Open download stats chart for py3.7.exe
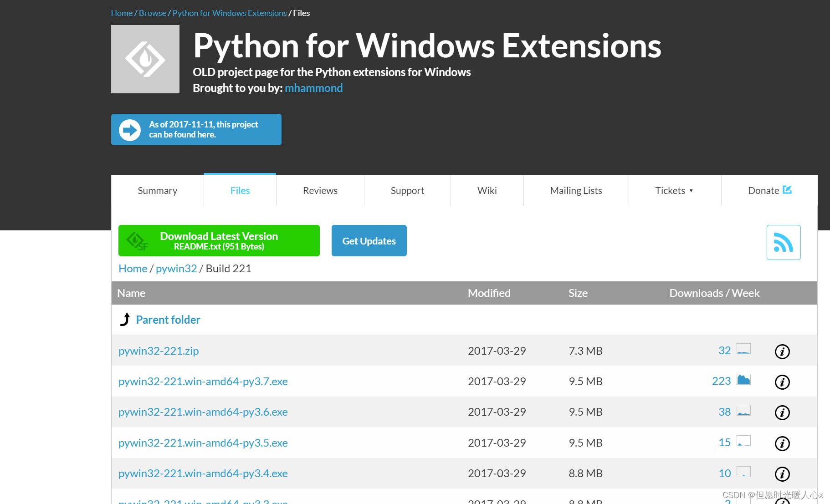The width and height of the screenshot is (830, 504). pos(743,380)
